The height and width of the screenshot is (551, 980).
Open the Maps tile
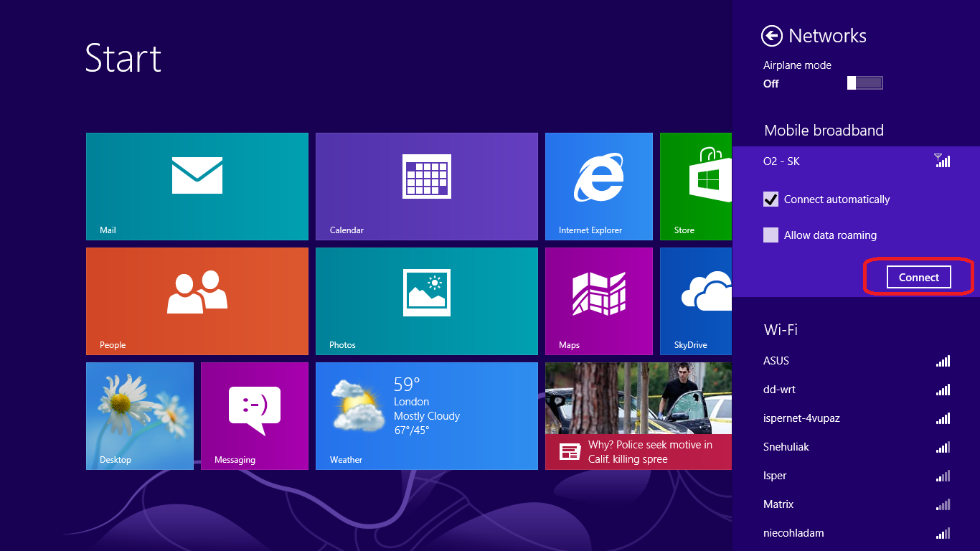(598, 301)
